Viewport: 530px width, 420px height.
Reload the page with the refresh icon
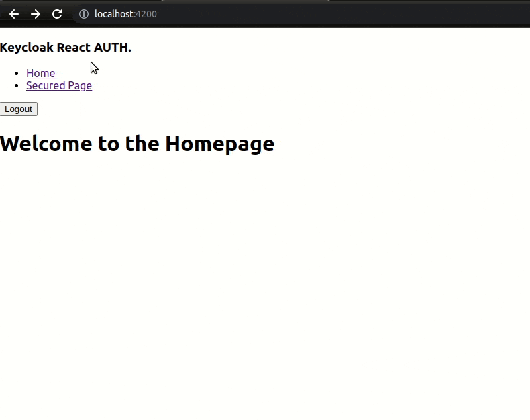click(57, 14)
